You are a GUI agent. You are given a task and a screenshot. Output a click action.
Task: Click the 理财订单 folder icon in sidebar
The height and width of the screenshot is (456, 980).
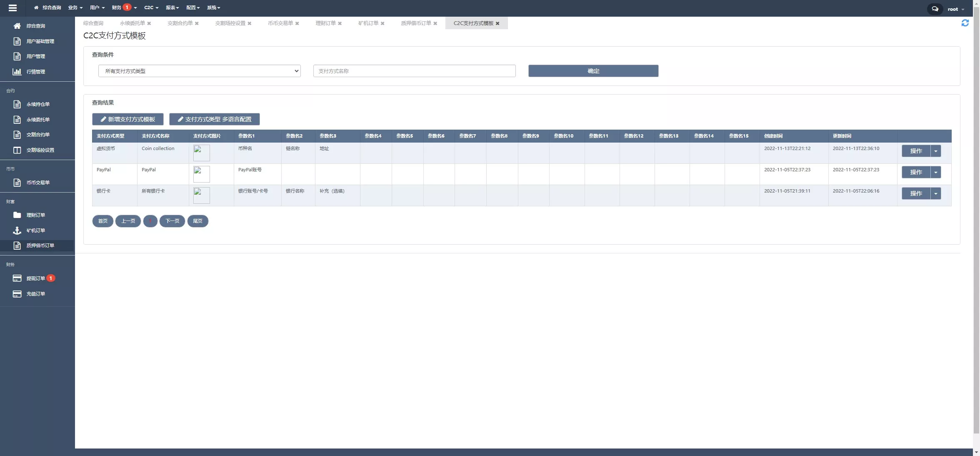[x=17, y=215]
